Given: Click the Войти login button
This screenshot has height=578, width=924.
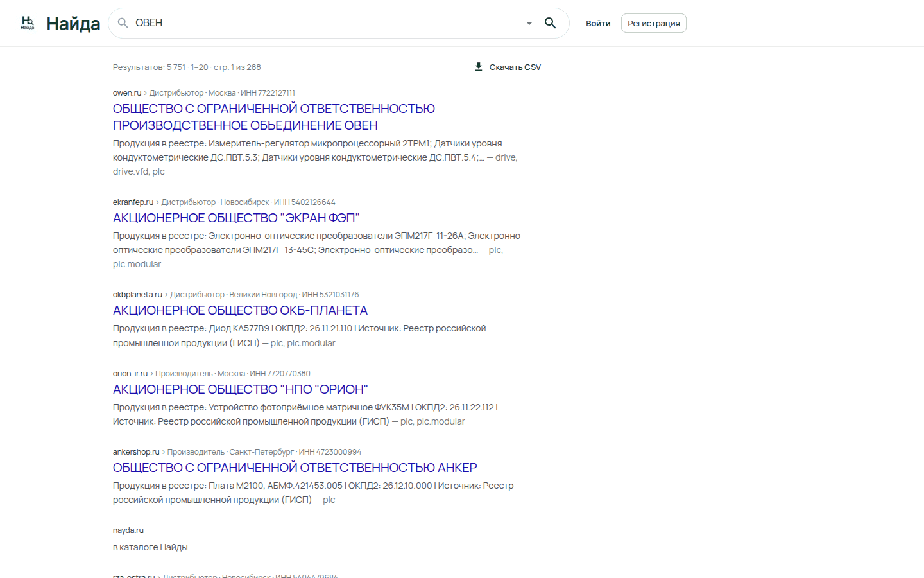Looking at the screenshot, I should click(598, 23).
